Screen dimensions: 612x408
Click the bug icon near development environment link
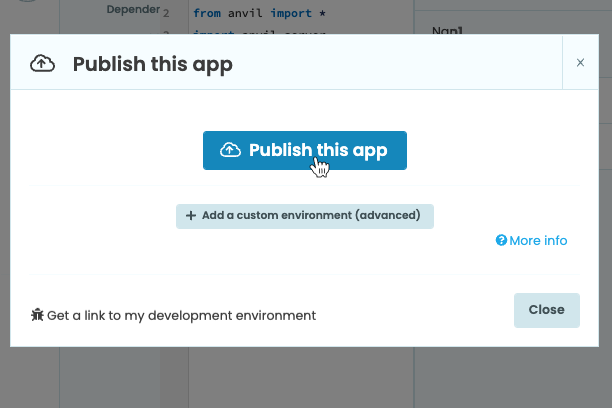click(x=37, y=315)
